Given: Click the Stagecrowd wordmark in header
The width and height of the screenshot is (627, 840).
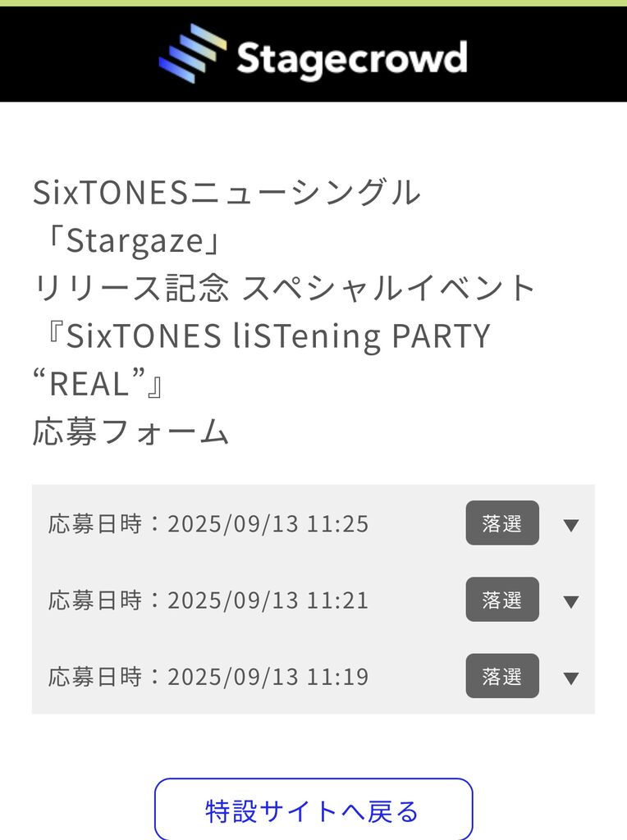Looking at the screenshot, I should point(351,58).
